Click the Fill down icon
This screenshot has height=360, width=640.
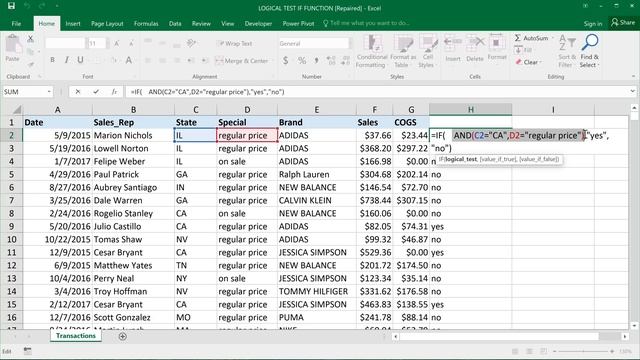click(x=523, y=50)
